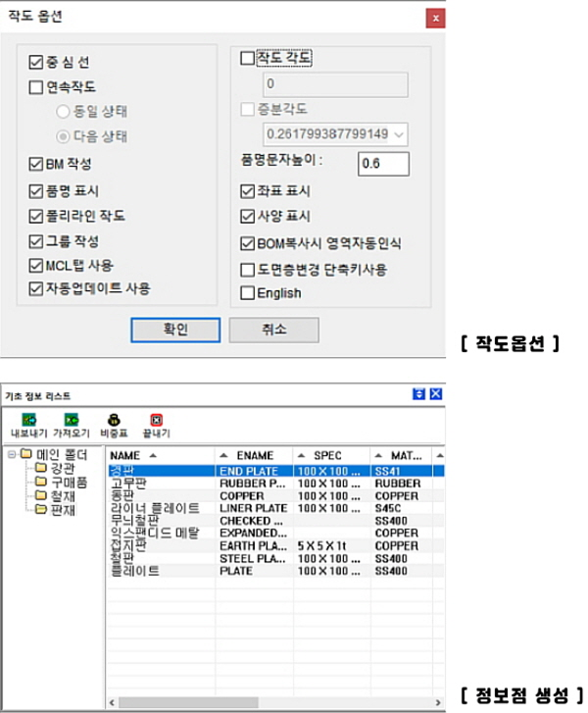Select the 라이너 플레이트 row
The width and height of the screenshot is (588, 713).
275,508
